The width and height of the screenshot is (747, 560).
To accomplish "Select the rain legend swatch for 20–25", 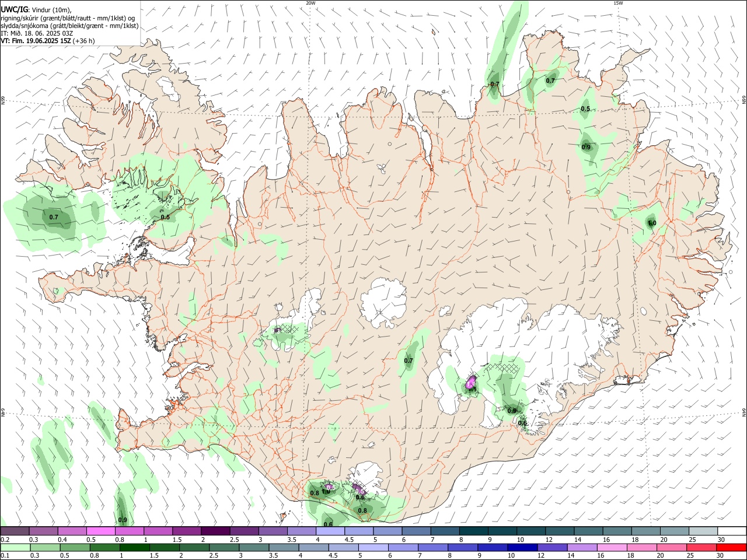I will click(x=672, y=548).
